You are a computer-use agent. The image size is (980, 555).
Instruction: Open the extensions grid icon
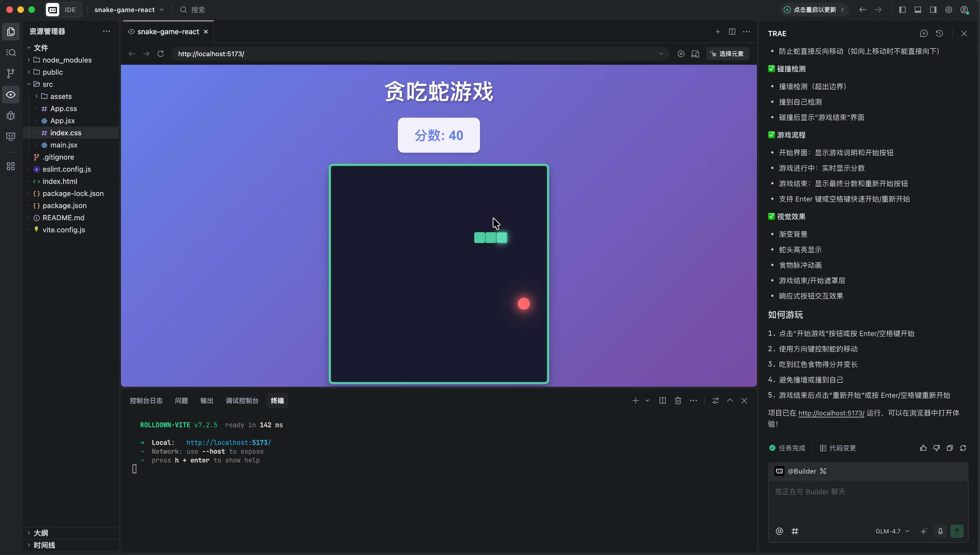tap(11, 166)
